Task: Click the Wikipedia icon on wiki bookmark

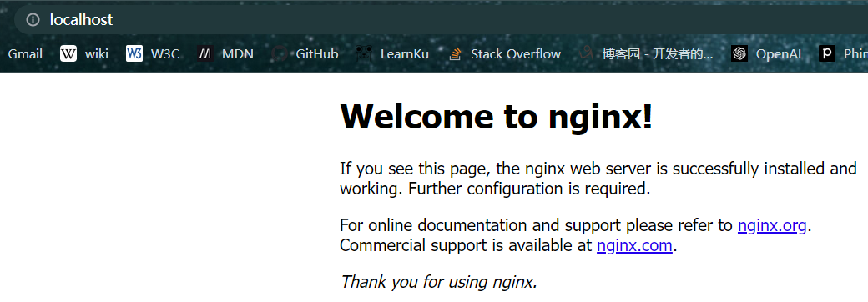Action: coord(68,53)
